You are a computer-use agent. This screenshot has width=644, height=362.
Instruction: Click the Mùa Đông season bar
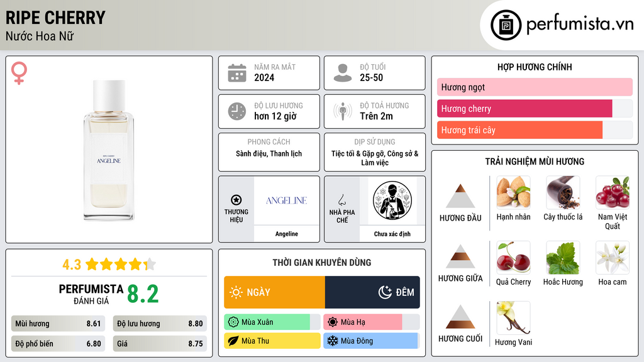pyautogui.click(x=372, y=341)
